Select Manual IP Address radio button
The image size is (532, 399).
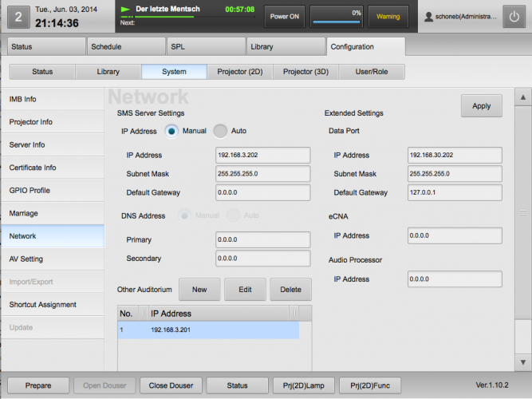click(171, 130)
